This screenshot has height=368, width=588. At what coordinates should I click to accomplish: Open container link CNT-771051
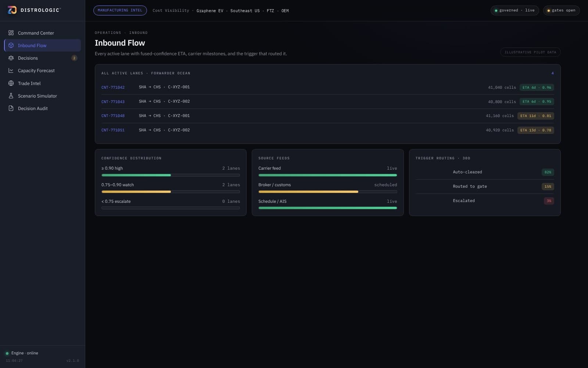click(x=113, y=130)
